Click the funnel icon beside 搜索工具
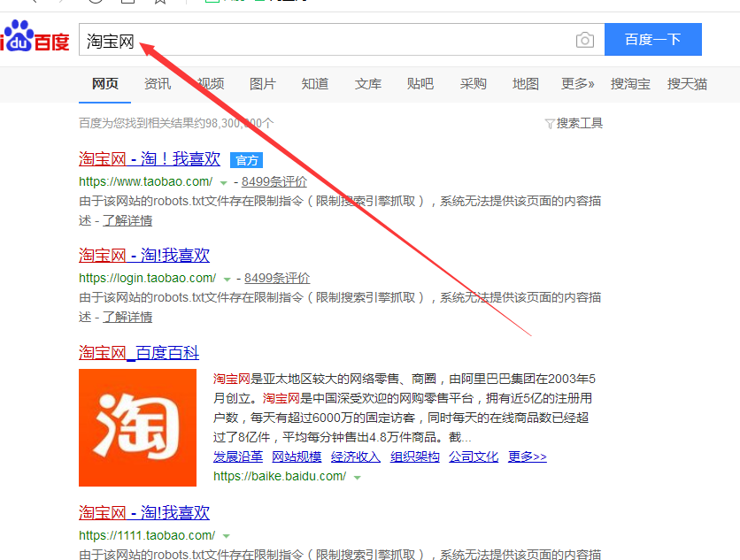This screenshot has height=560, width=740. tap(550, 124)
